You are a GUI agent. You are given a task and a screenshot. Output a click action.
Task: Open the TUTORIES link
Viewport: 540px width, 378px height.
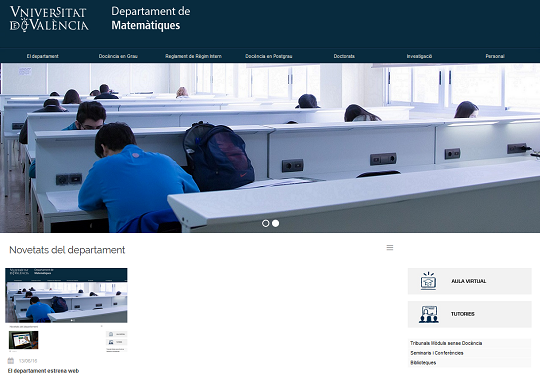463,314
